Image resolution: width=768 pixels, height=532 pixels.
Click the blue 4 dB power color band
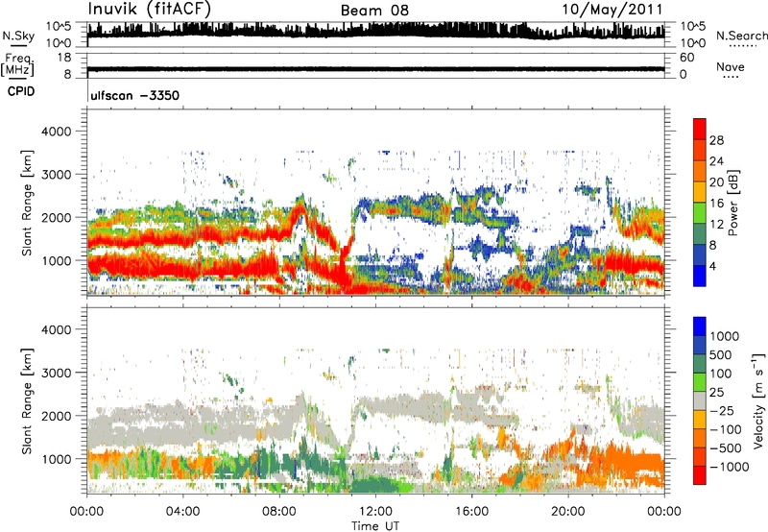[x=700, y=276]
